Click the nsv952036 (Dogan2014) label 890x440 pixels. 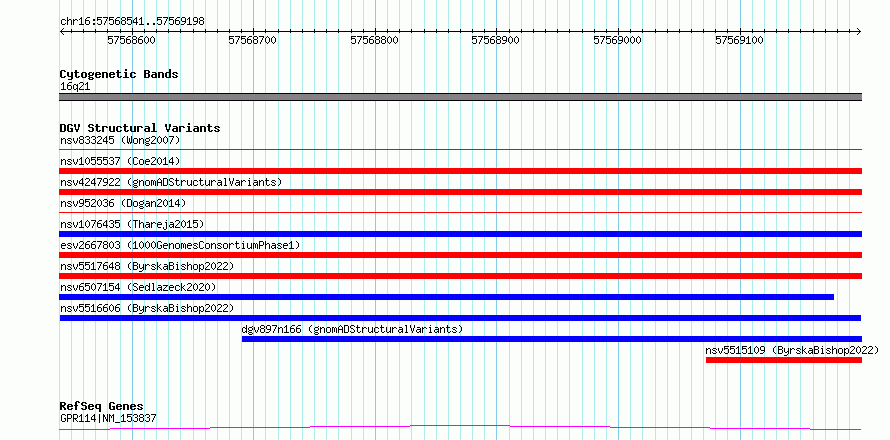(123, 203)
